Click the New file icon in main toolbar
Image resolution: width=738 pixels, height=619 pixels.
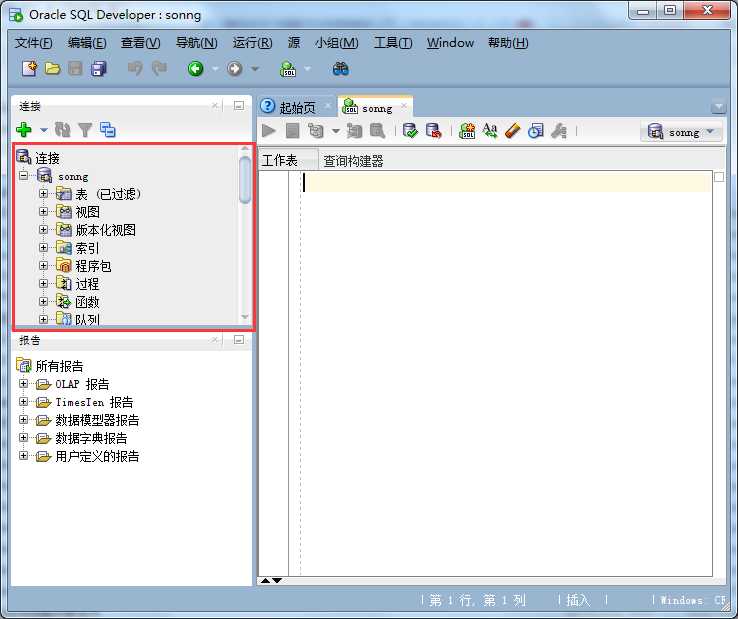coord(30,69)
